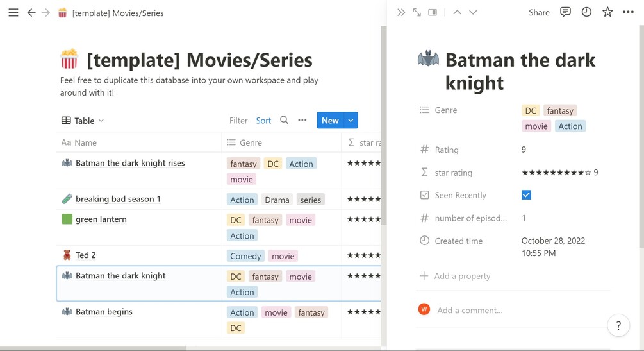Image resolution: width=644 pixels, height=351 pixels.
Task: Click the Share button
Action: [539, 13]
